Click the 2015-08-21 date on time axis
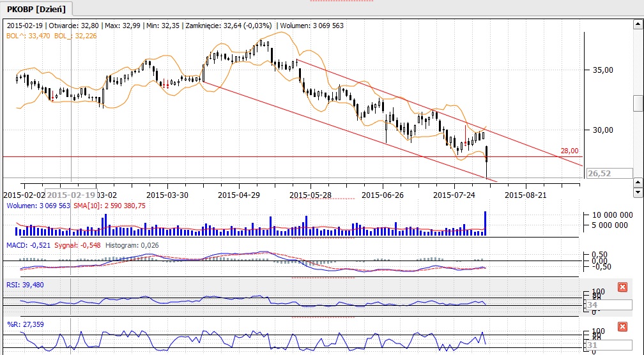The height and width of the screenshot is (355, 644). 526,194
